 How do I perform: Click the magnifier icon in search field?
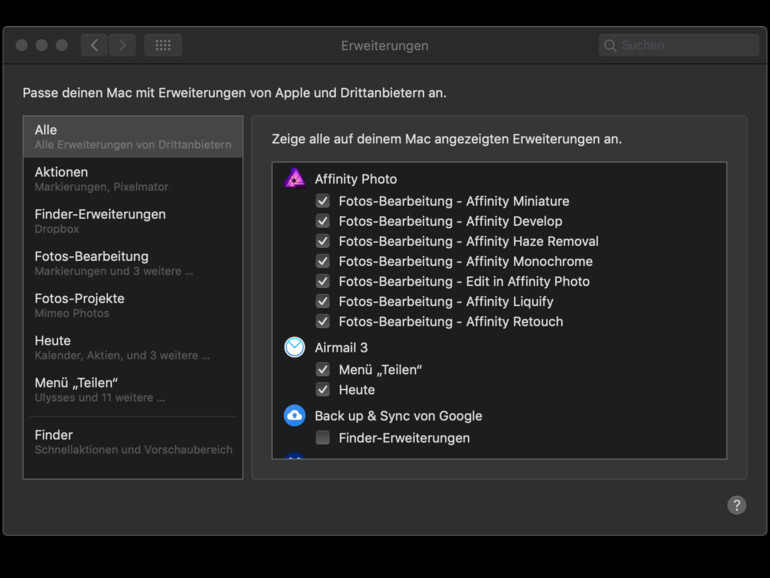coord(610,45)
